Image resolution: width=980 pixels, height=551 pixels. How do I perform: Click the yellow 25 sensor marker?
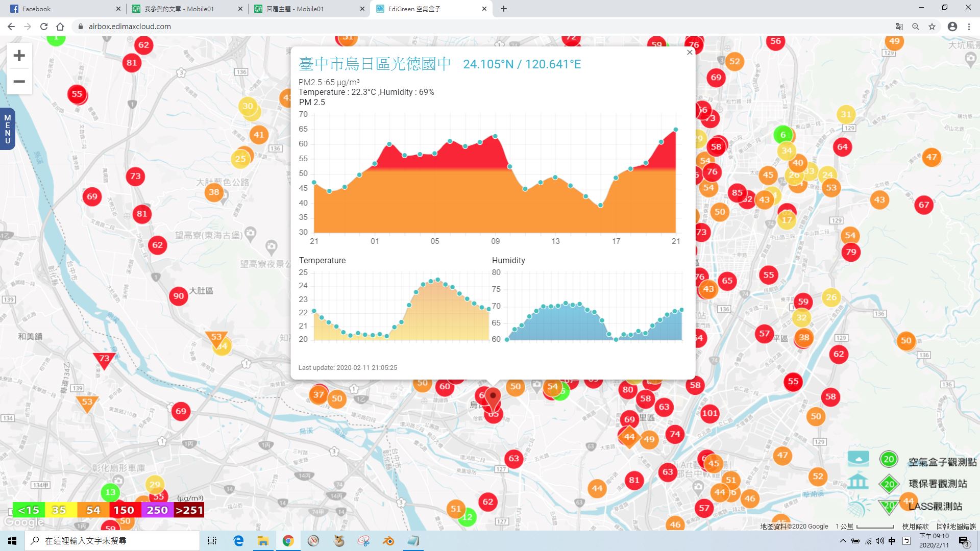(x=240, y=159)
